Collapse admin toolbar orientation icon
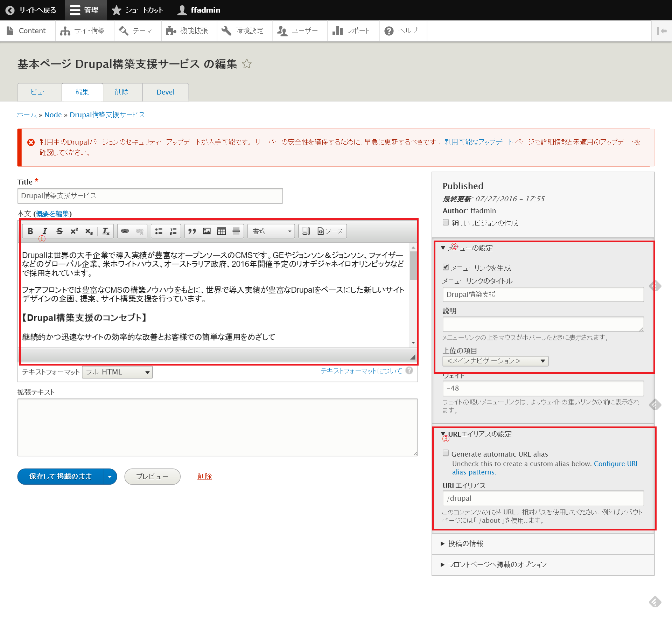672x618 pixels. click(x=661, y=31)
